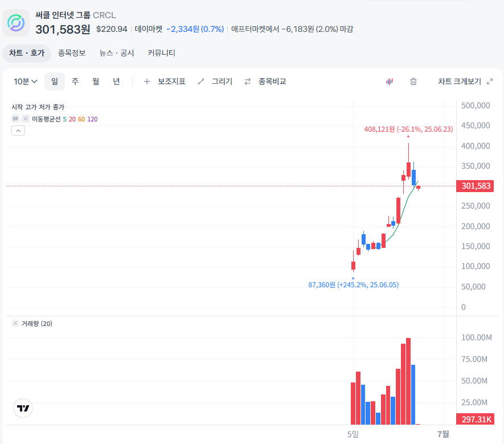This screenshot has width=504, height=444.
Task: Click the 그리기 drawing button
Action: tap(222, 82)
